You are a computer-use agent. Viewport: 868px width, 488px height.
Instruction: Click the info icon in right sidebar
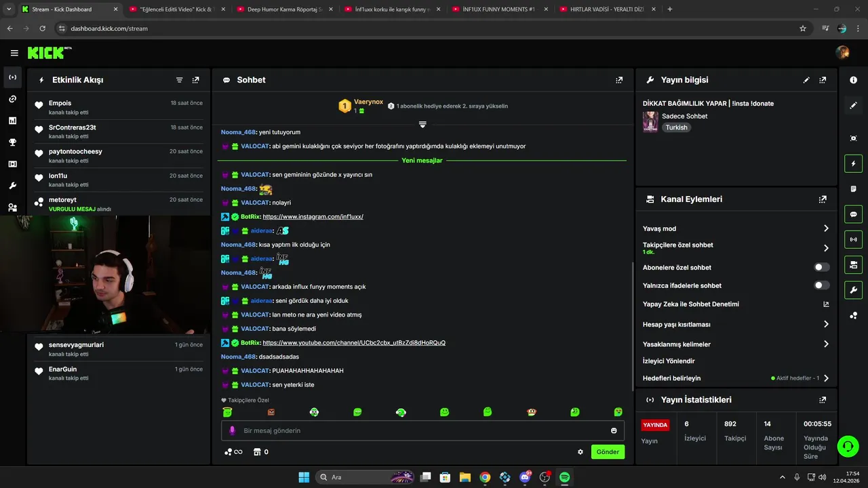click(x=853, y=80)
